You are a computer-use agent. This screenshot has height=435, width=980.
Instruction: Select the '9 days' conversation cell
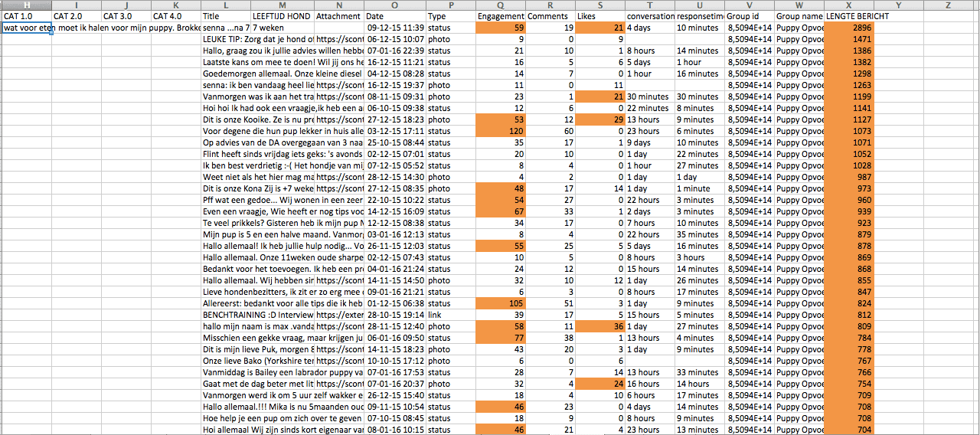click(x=649, y=143)
